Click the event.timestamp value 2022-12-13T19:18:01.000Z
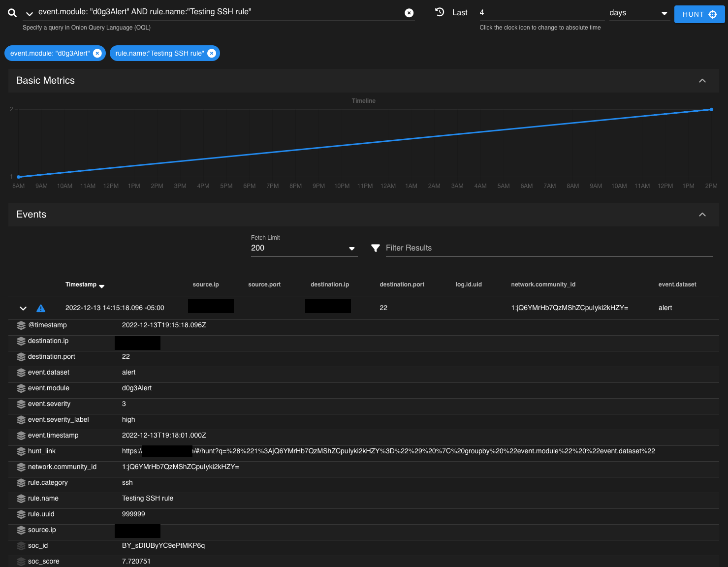 click(164, 435)
